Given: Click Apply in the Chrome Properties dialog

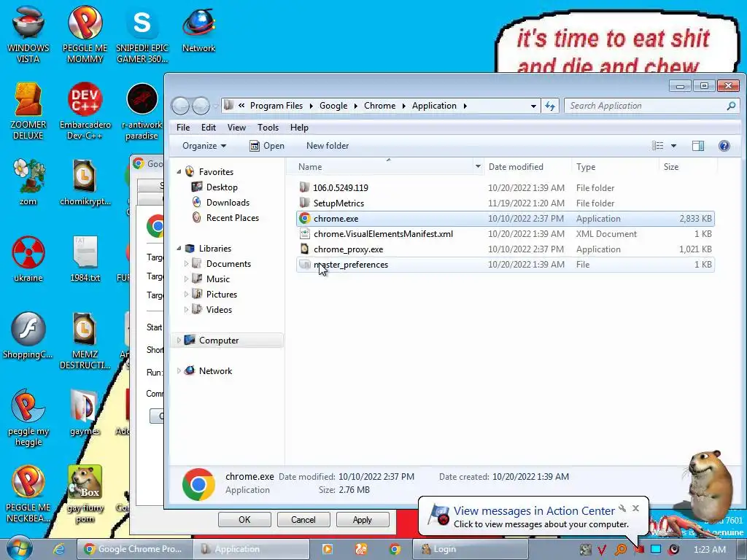Looking at the screenshot, I should (362, 519).
